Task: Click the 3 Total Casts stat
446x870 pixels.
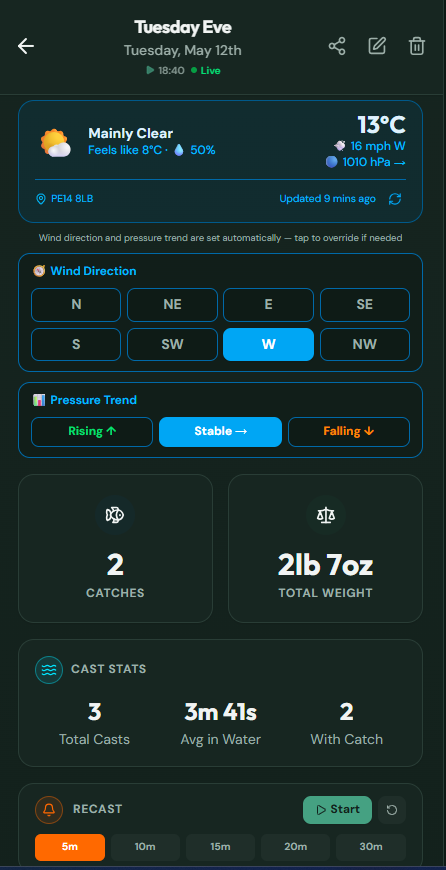Action: (x=94, y=724)
